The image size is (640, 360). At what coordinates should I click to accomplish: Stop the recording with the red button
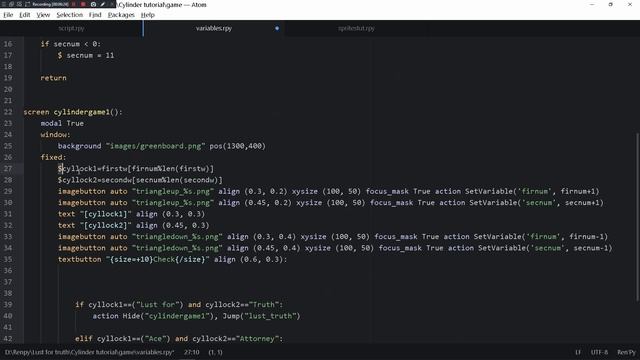(x=83, y=4)
